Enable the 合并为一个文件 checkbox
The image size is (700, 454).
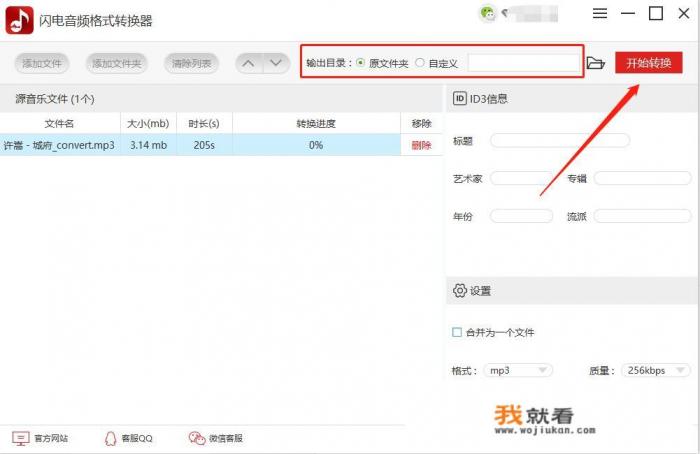point(457,332)
